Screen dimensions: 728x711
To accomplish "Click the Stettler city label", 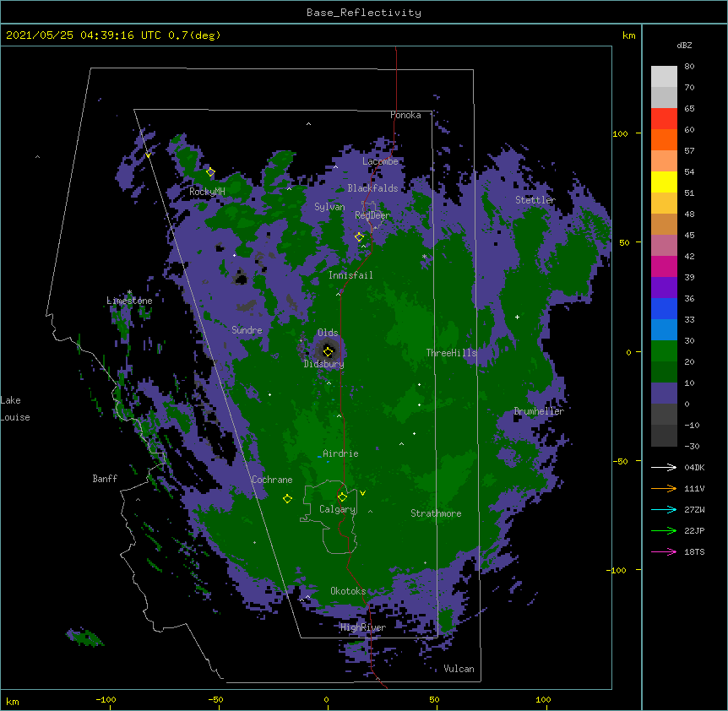I will pyautogui.click(x=535, y=200).
